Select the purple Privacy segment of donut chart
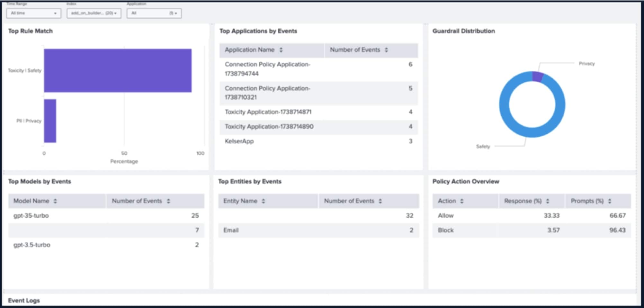 [x=537, y=77]
